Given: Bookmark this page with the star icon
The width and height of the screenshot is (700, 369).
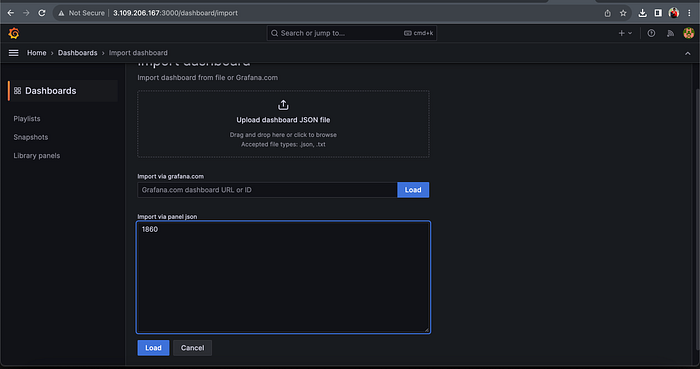Looking at the screenshot, I should (623, 13).
